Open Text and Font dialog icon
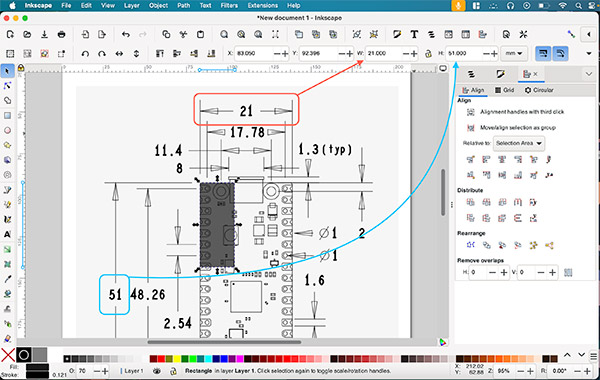The width and height of the screenshot is (600, 380). [414, 34]
